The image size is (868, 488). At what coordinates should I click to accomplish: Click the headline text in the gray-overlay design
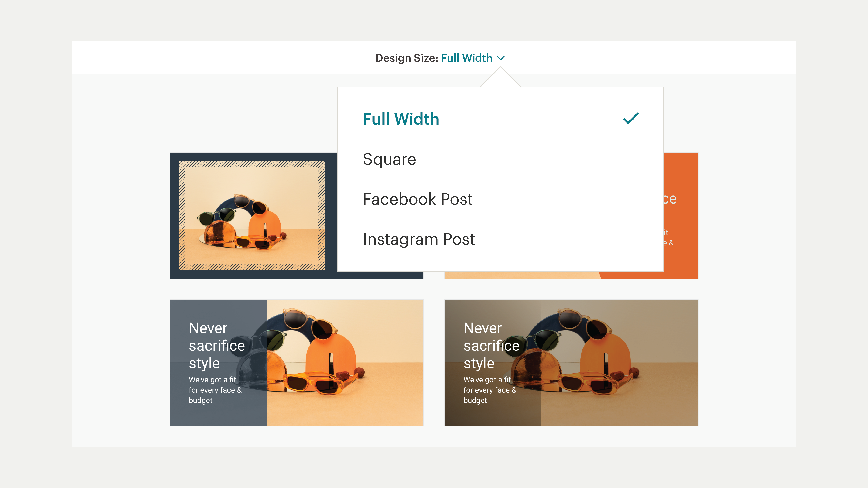[x=217, y=346]
